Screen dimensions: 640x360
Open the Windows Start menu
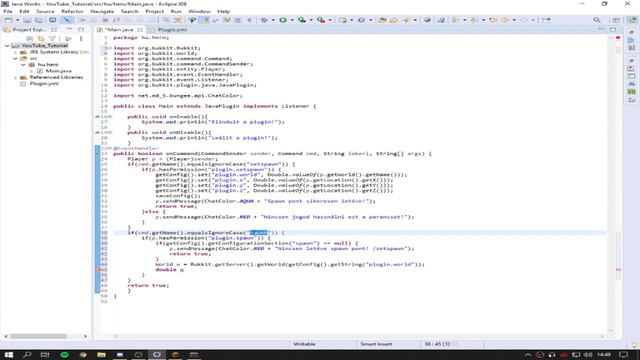pos(9,355)
